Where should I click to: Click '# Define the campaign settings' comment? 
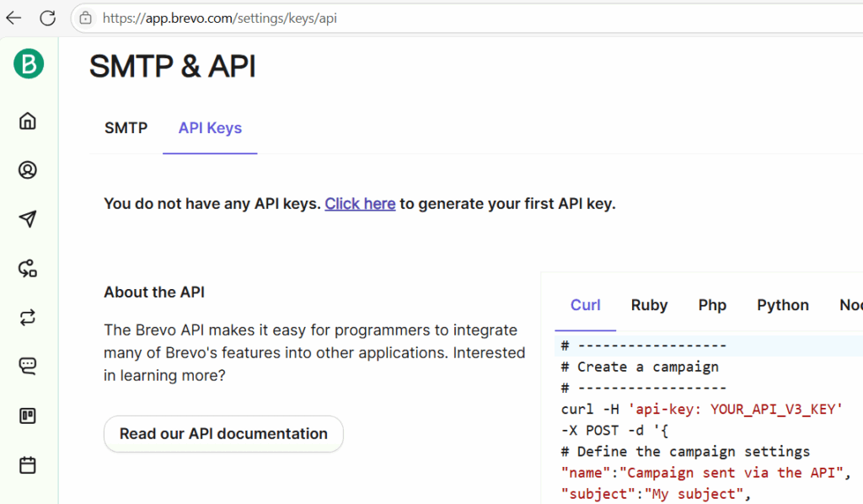tap(685, 452)
